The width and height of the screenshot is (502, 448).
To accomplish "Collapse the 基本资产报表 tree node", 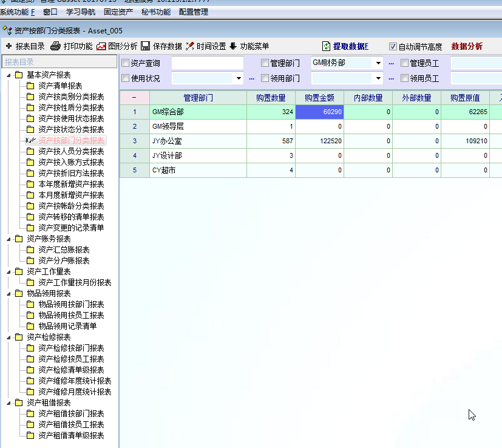I will (x=9, y=75).
